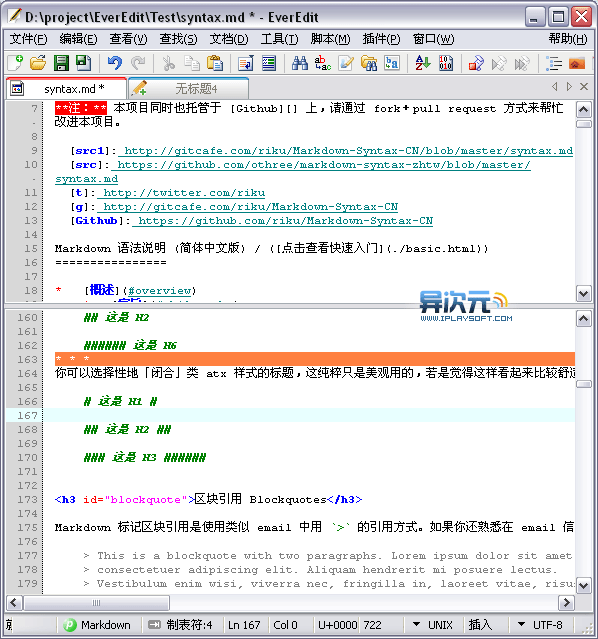The height and width of the screenshot is (639, 598).
Task: Click line number 173 in the gutter
Action: tap(27, 500)
